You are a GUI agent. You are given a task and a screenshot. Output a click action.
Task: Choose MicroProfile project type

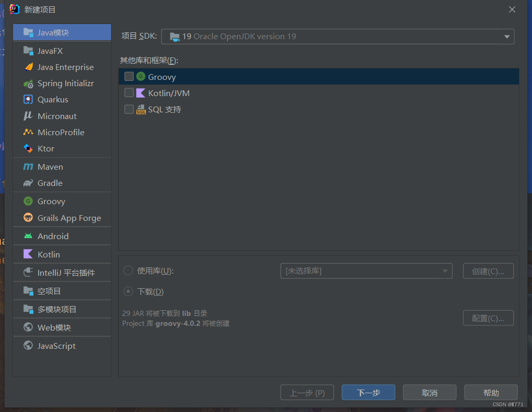62,132
